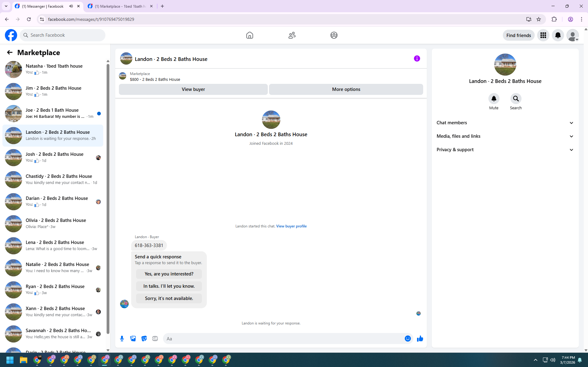The image size is (588, 367).
Task: Open Natasha 1bed 1bath house chat
Action: (x=53, y=69)
